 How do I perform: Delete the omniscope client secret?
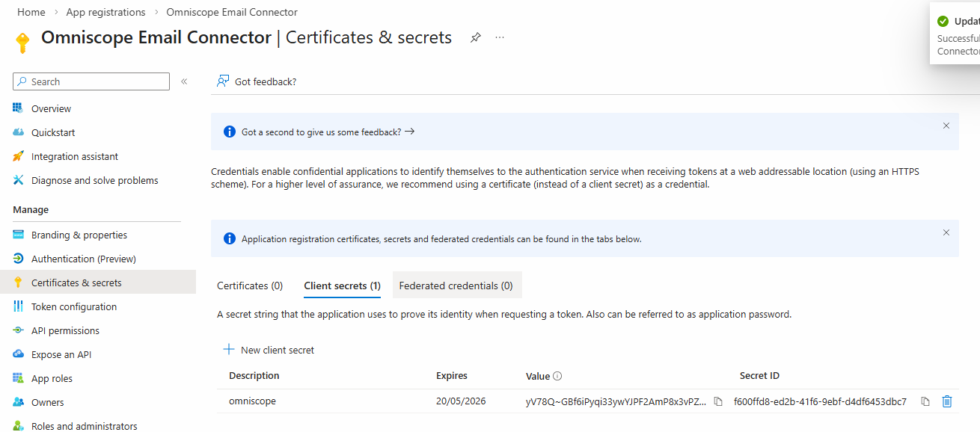[x=947, y=401]
